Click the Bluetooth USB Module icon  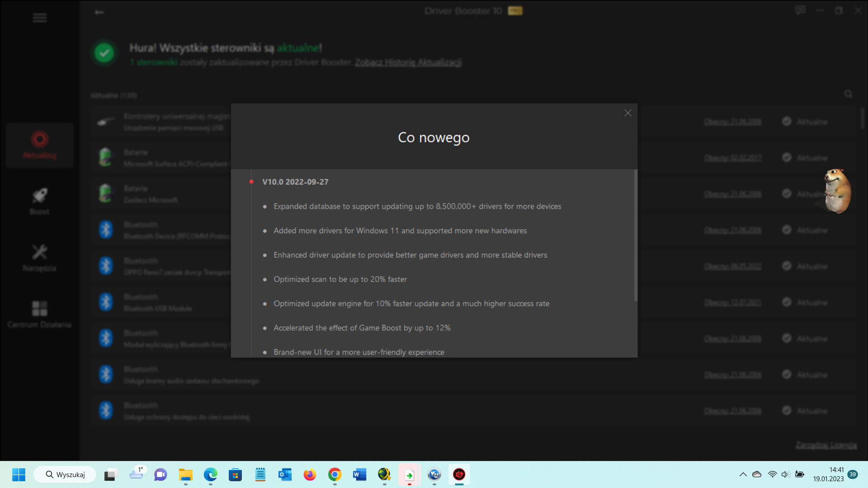click(x=106, y=302)
